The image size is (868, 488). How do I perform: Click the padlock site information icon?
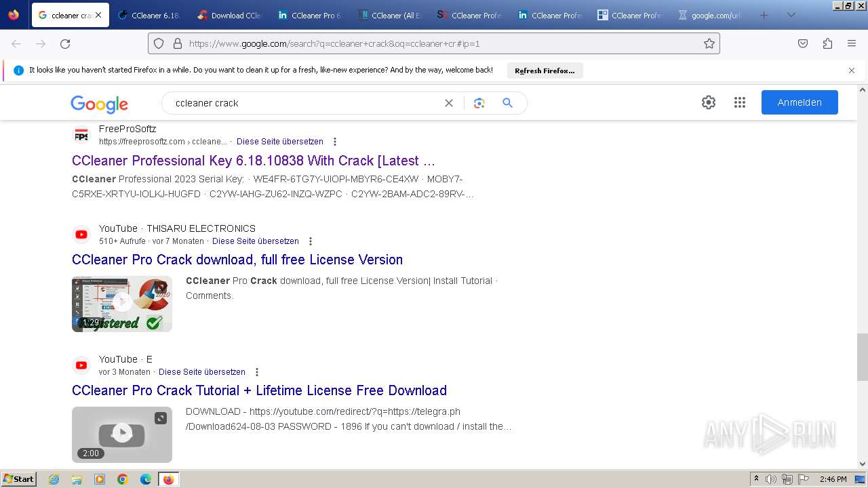pyautogui.click(x=178, y=43)
